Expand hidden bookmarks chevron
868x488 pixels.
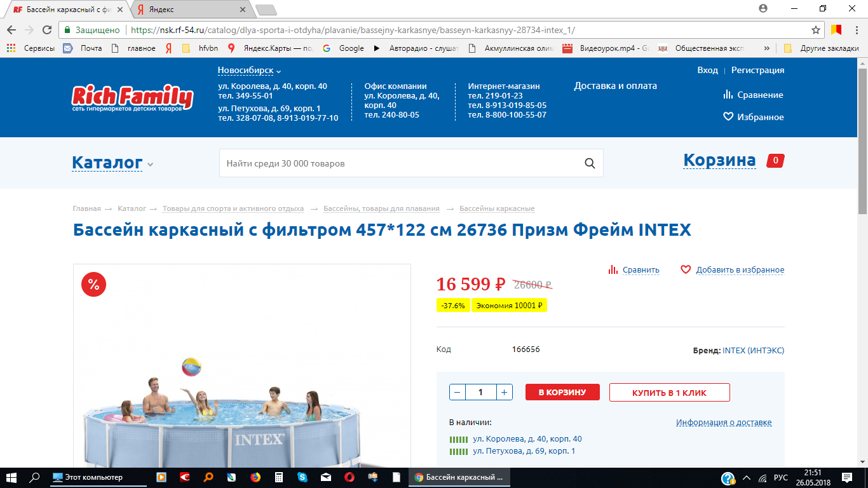[x=767, y=48]
